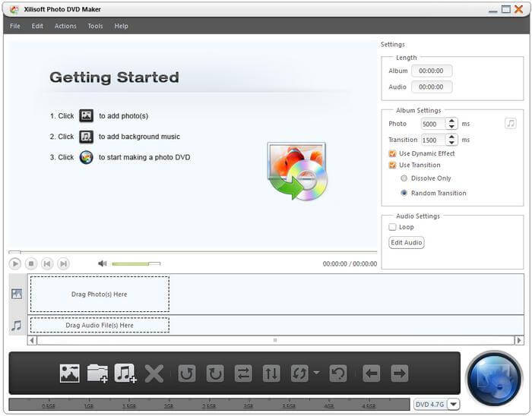Viewport: 532px width, 416px height.
Task: Toggle Use Dynamic Effect checkbox
Action: 393,153
